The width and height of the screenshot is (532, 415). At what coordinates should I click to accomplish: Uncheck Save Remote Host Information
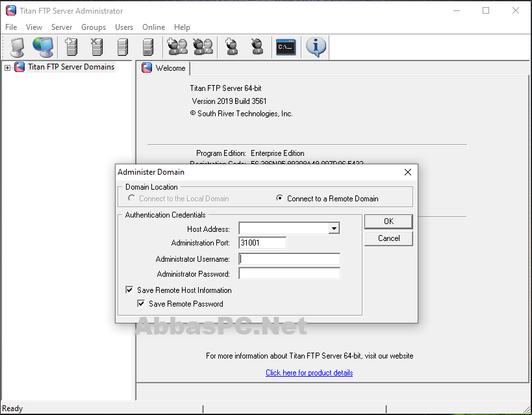pyautogui.click(x=129, y=290)
